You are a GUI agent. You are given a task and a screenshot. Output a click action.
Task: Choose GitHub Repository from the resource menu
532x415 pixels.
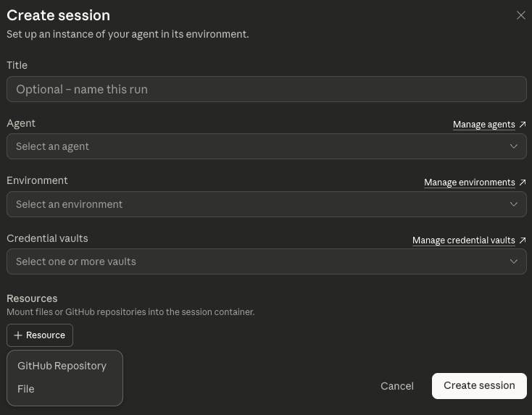(62, 366)
